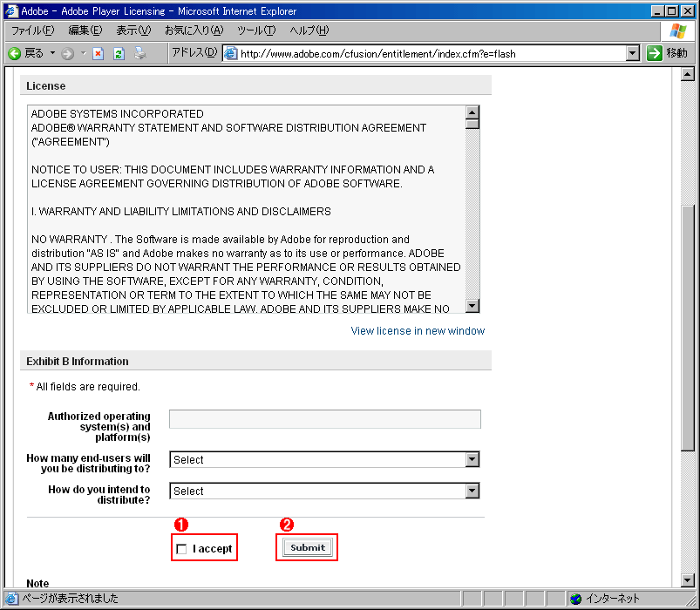
Task: Click the status bar page icon
Action: (x=11, y=598)
